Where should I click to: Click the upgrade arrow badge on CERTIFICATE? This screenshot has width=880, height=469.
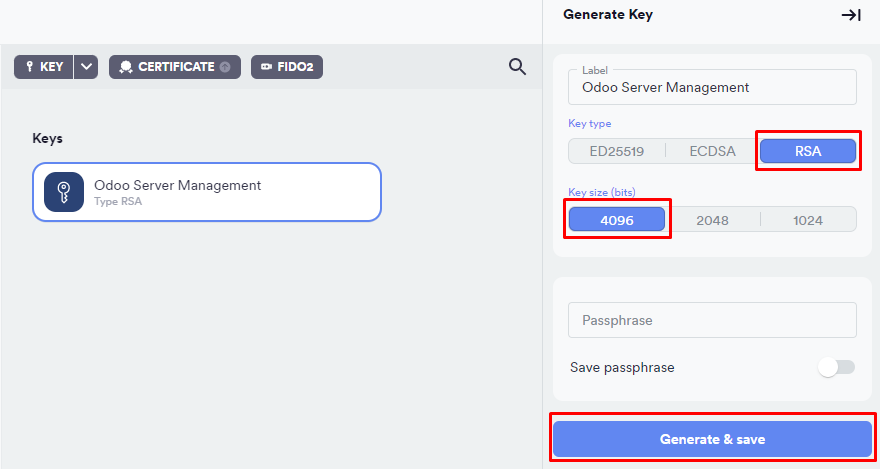[225, 67]
